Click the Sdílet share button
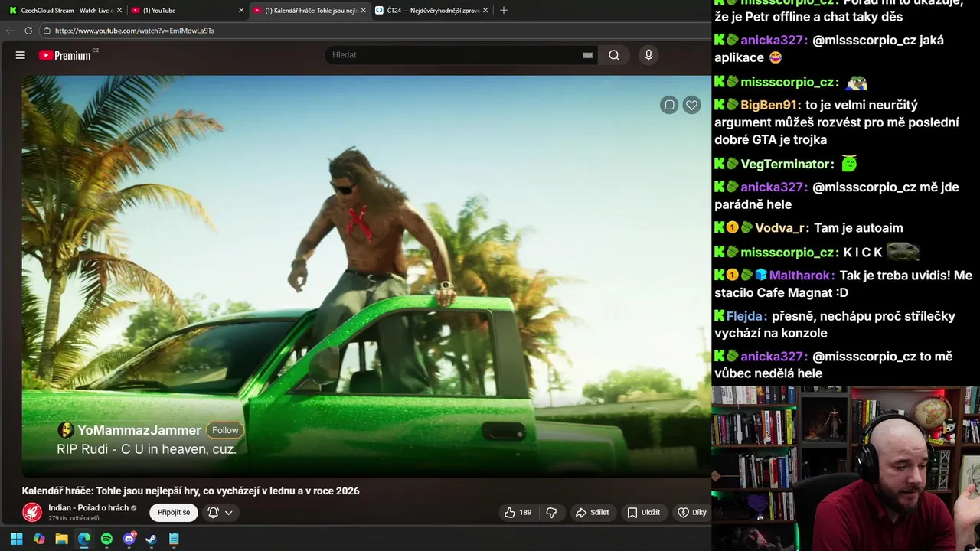 coord(592,513)
